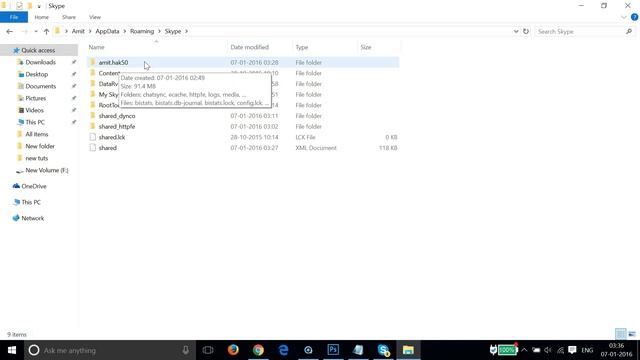Click Skype in the breadcrumb path

173,31
